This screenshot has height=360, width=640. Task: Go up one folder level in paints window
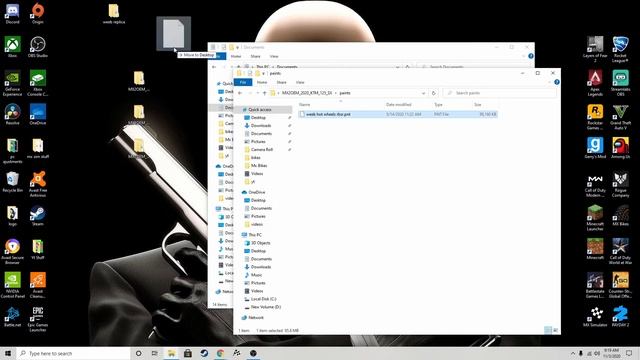click(x=264, y=93)
